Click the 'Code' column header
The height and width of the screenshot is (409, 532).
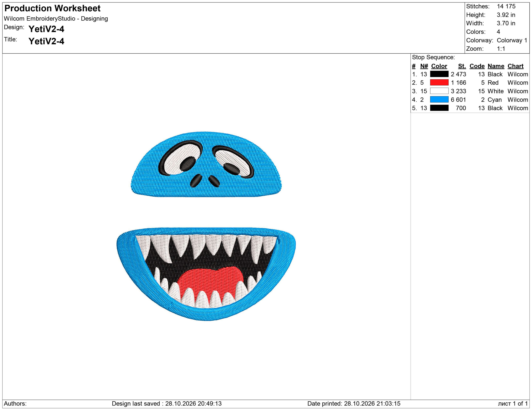point(477,66)
